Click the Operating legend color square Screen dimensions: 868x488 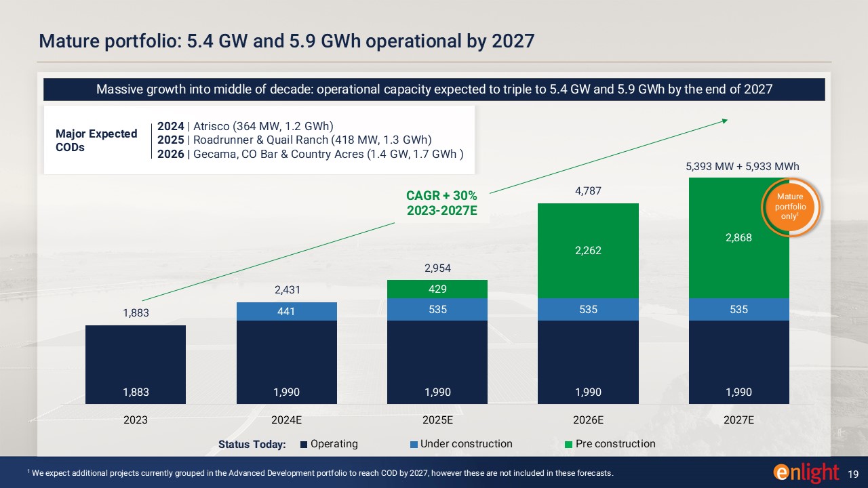[x=304, y=445]
